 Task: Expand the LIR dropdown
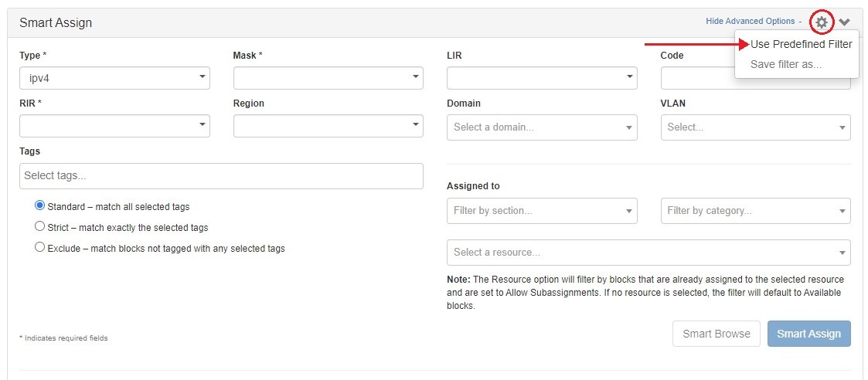[x=541, y=78]
